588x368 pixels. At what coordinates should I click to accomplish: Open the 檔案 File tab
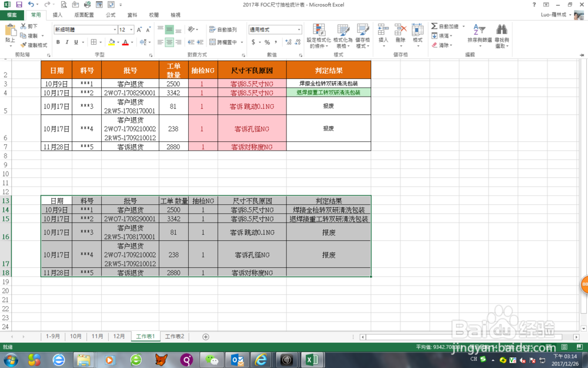12,15
